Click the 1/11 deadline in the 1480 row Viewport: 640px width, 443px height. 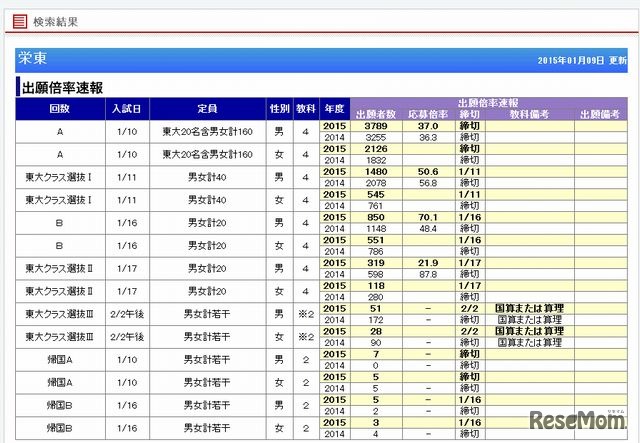click(x=469, y=172)
